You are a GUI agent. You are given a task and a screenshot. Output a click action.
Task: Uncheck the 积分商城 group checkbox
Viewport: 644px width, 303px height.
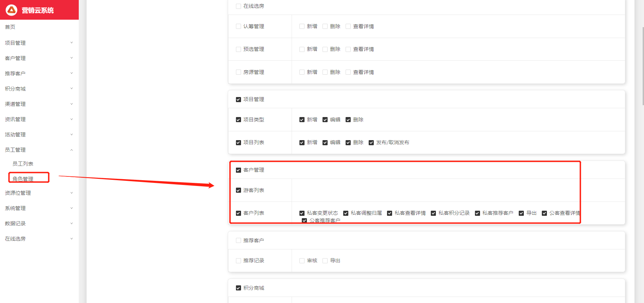coord(238,288)
